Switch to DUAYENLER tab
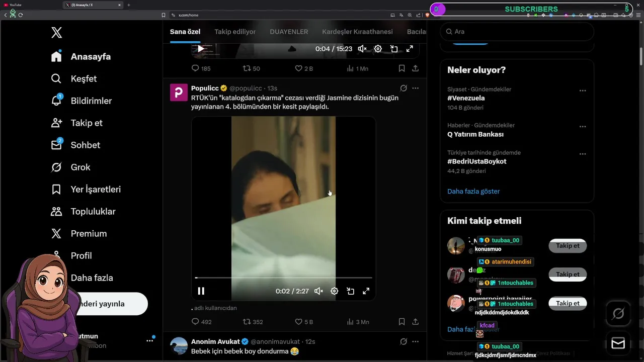This screenshot has height=362, width=644. (x=289, y=32)
